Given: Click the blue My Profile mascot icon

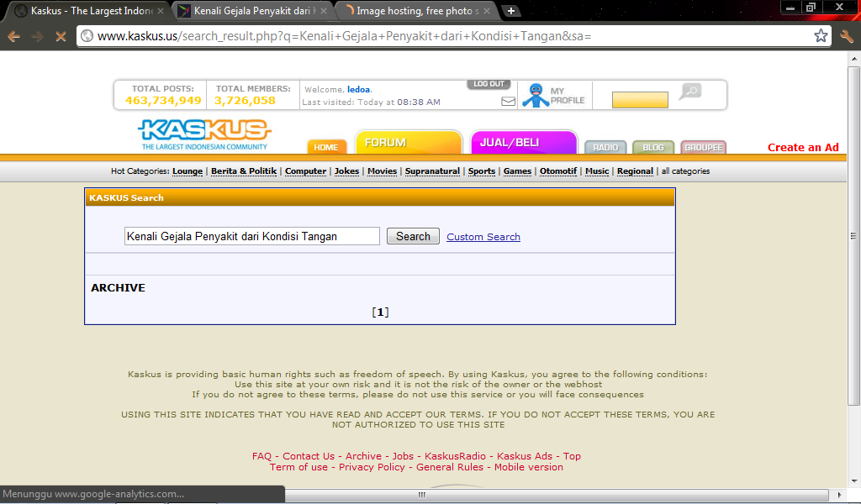Looking at the screenshot, I should coord(536,95).
